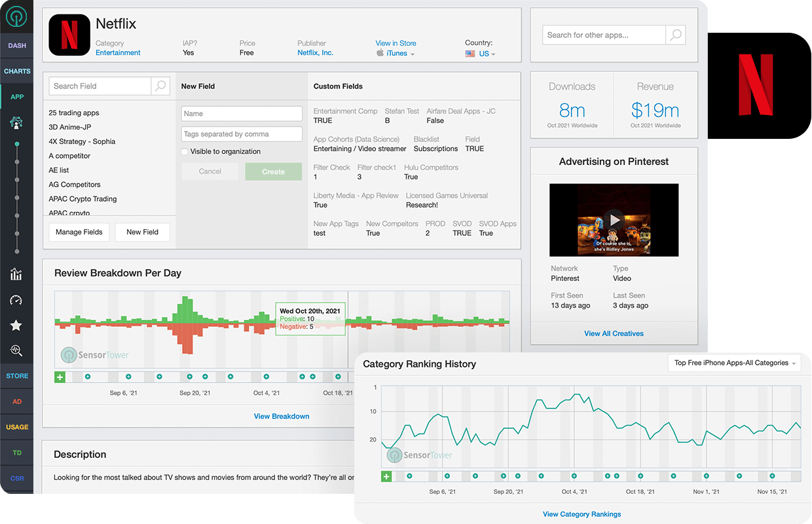Enable the Visible to organization checkbox
This screenshot has height=524, width=812.
pos(185,151)
